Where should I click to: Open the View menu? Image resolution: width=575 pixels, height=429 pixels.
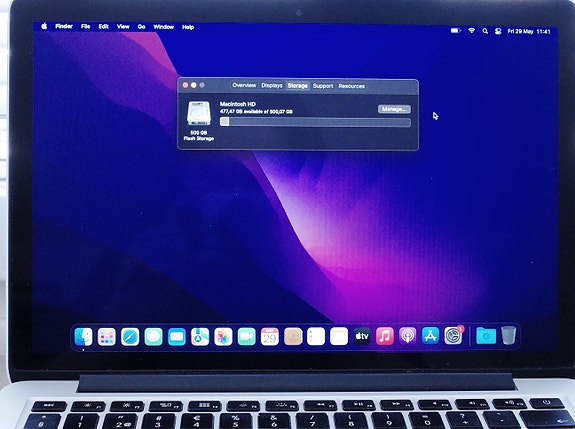click(x=123, y=26)
